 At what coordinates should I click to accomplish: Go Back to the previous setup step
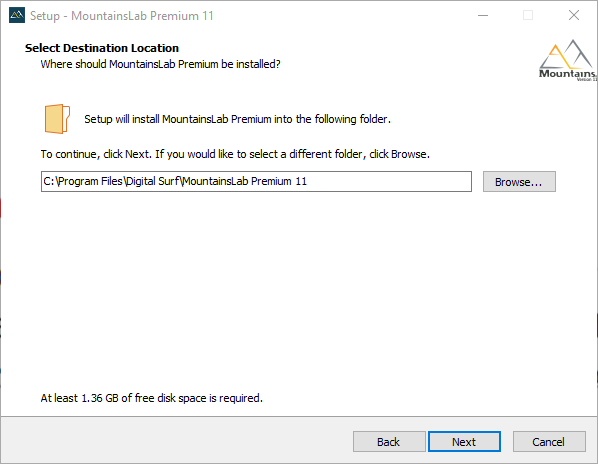pos(389,442)
